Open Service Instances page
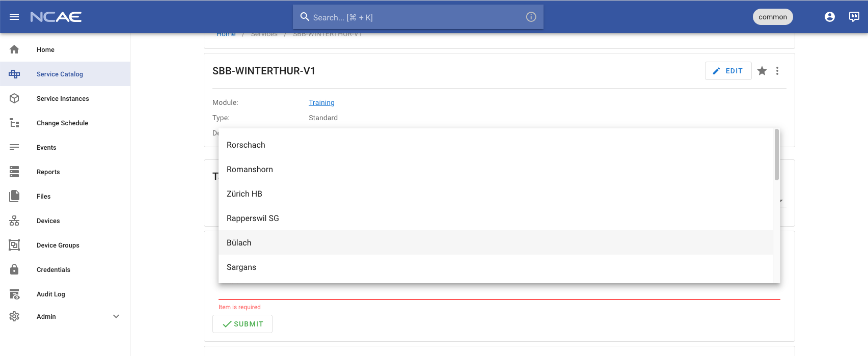 [x=63, y=98]
